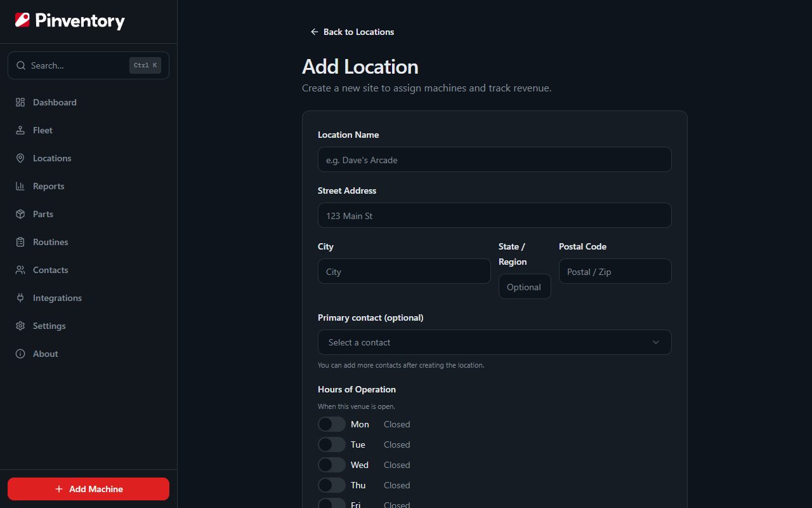Open the Locations section
Screen dimensions: 812x508
point(88,158)
